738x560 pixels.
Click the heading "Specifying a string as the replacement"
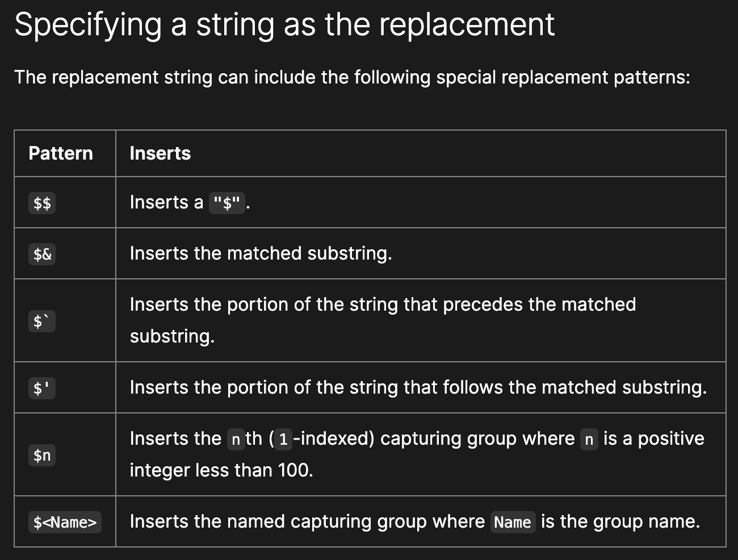coord(284,24)
